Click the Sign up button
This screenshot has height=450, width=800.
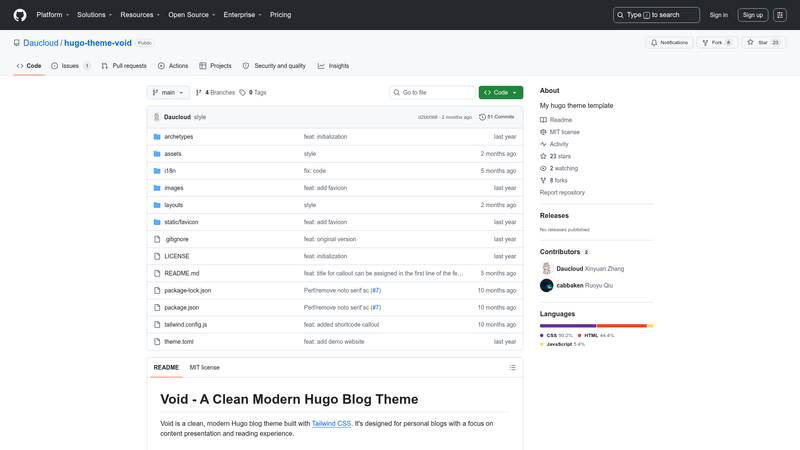753,15
